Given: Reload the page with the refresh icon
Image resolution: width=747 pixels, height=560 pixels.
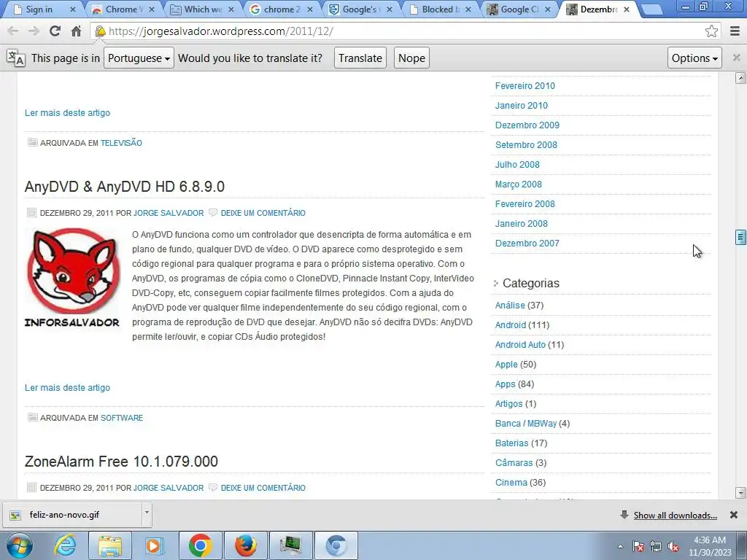Looking at the screenshot, I should click(55, 31).
